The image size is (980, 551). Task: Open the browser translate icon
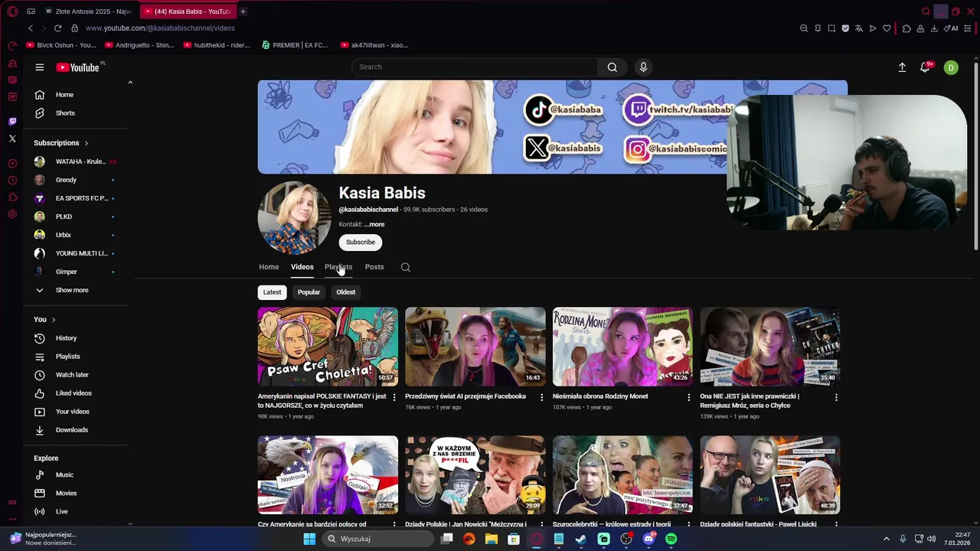pyautogui.click(x=859, y=28)
